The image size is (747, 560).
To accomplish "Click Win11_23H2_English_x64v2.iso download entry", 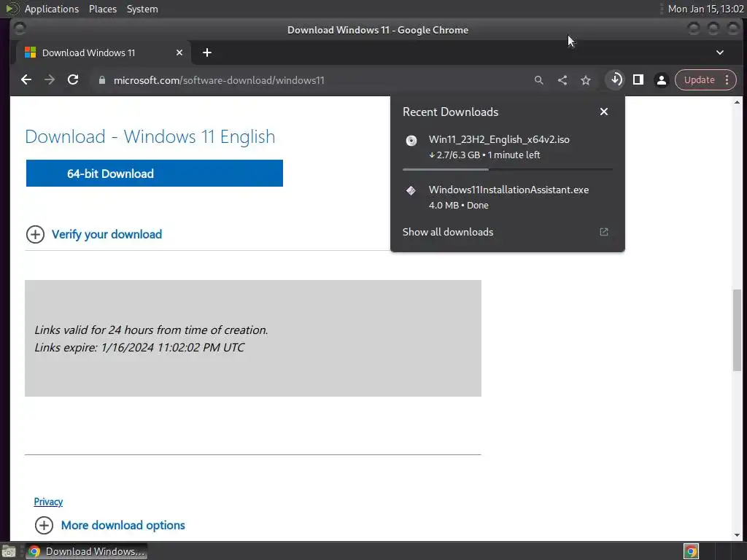I will (x=508, y=147).
